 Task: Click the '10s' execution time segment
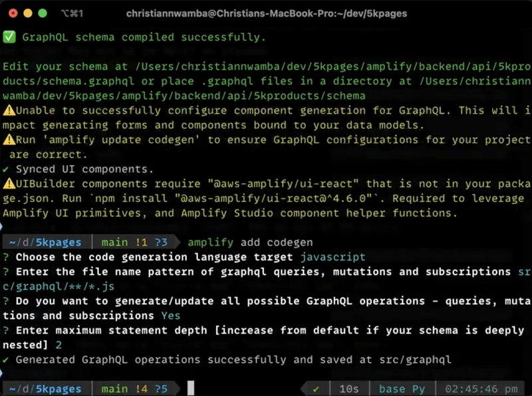[349, 389]
